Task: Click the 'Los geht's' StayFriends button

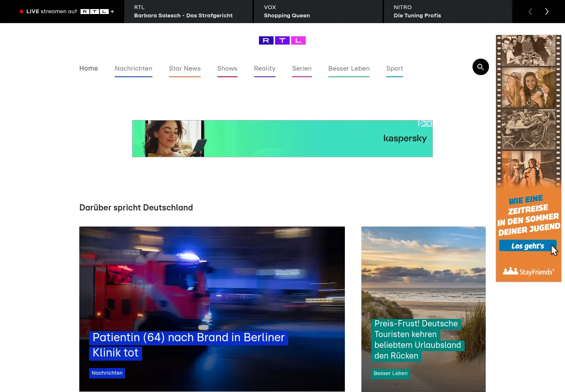Action: pos(527,246)
